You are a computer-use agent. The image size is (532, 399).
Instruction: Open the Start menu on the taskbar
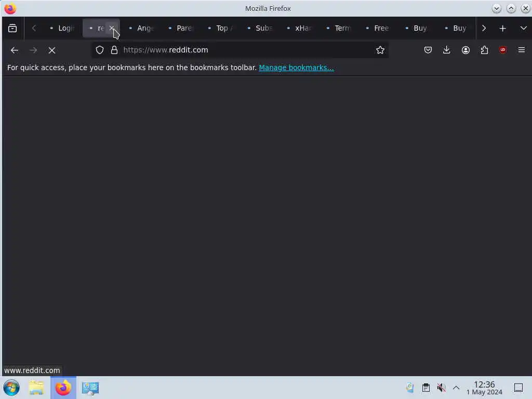[x=11, y=388]
